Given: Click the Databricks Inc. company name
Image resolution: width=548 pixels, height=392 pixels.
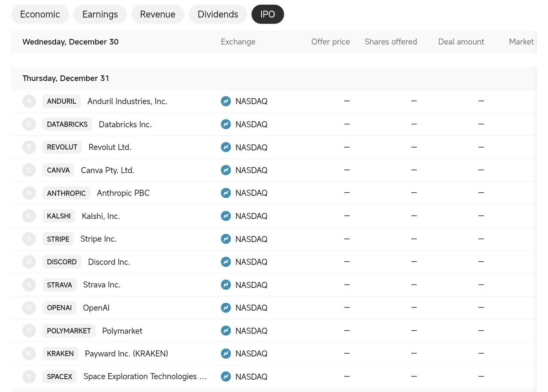Looking at the screenshot, I should coord(125,124).
